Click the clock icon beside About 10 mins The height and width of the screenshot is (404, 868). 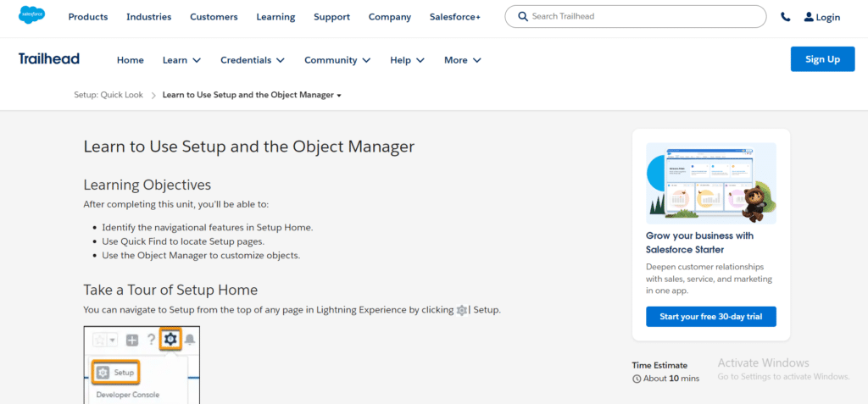[637, 379]
